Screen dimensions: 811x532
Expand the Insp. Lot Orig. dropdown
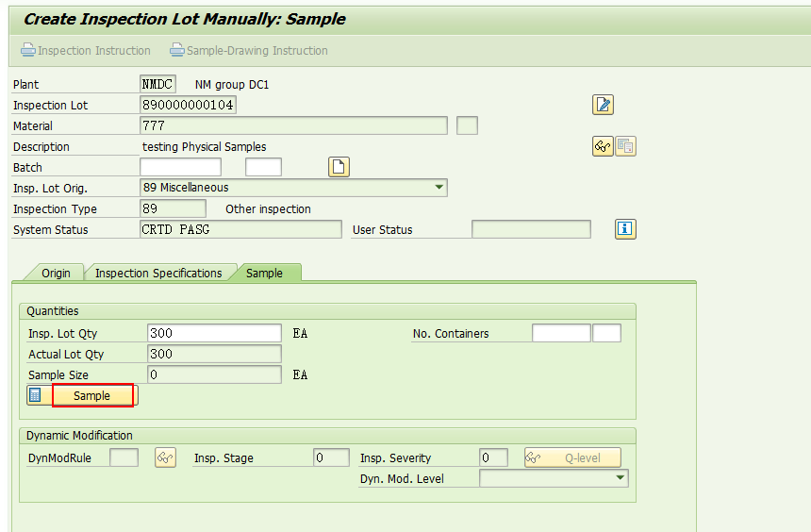(x=439, y=188)
